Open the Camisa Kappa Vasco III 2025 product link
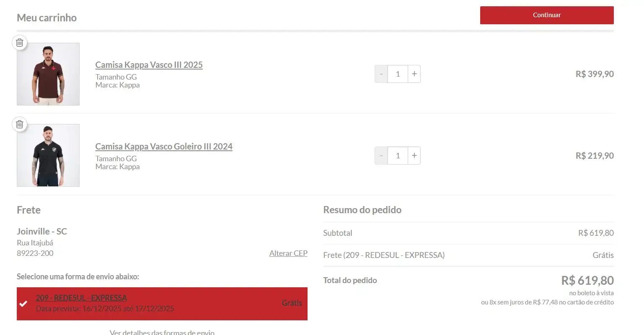Viewport: 644px width, 335px height. [149, 65]
